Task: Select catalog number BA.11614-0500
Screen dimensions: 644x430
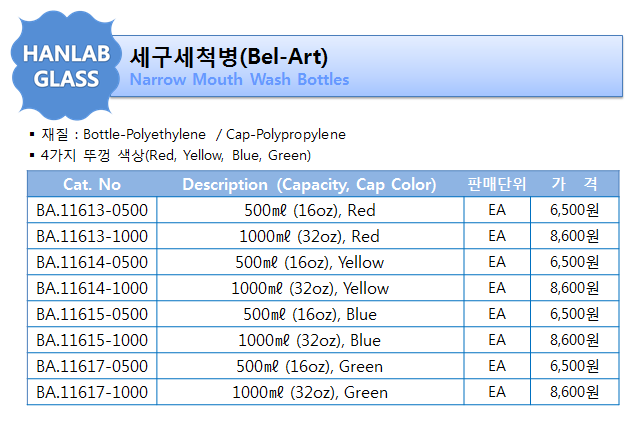Action: (92, 262)
